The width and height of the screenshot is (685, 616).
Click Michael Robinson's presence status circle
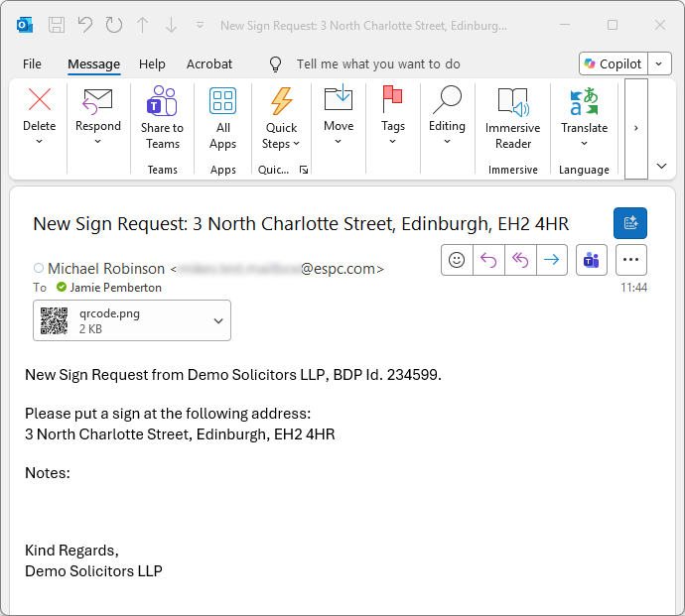(x=39, y=268)
